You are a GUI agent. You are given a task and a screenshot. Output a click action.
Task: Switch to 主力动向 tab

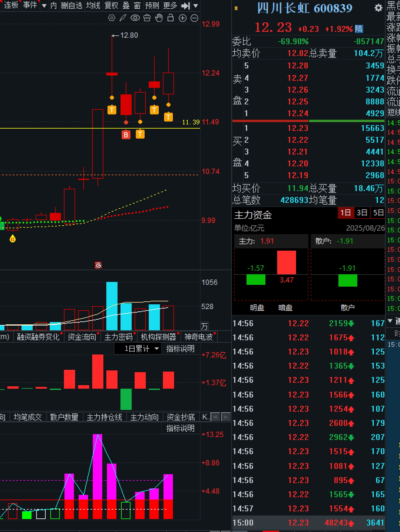144,417
